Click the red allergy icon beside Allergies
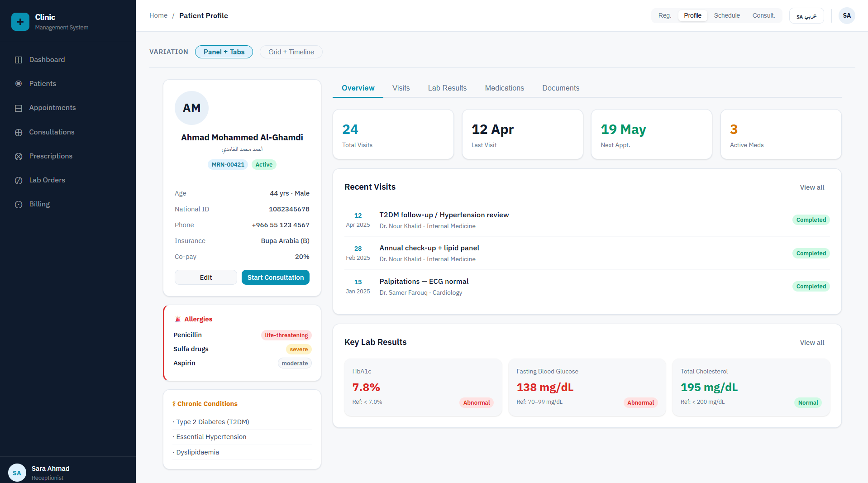 point(177,319)
